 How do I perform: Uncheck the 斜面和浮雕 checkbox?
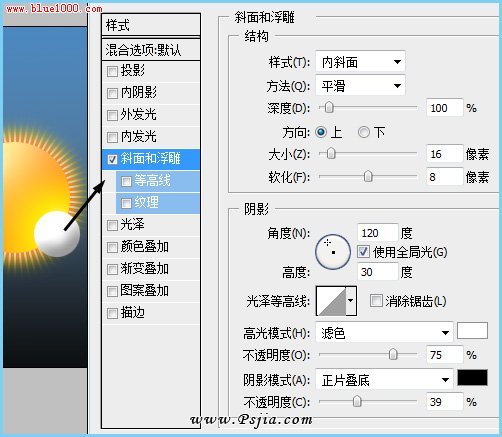[112, 159]
